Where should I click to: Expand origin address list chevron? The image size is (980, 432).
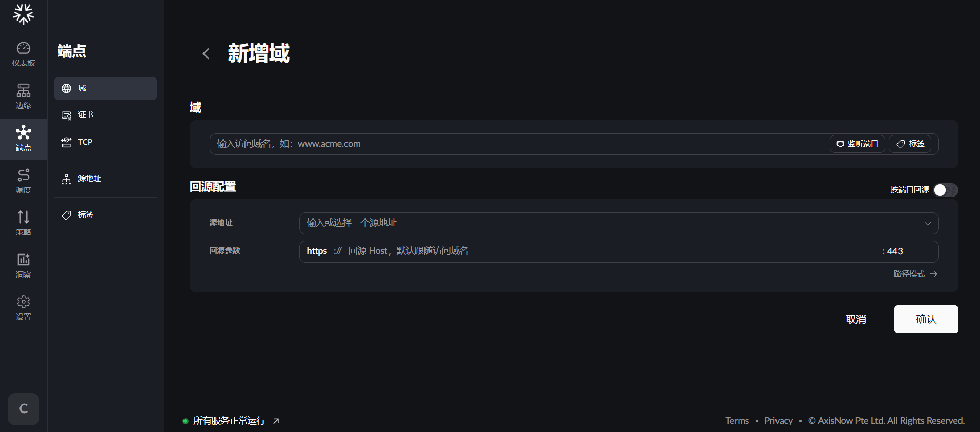(927, 223)
